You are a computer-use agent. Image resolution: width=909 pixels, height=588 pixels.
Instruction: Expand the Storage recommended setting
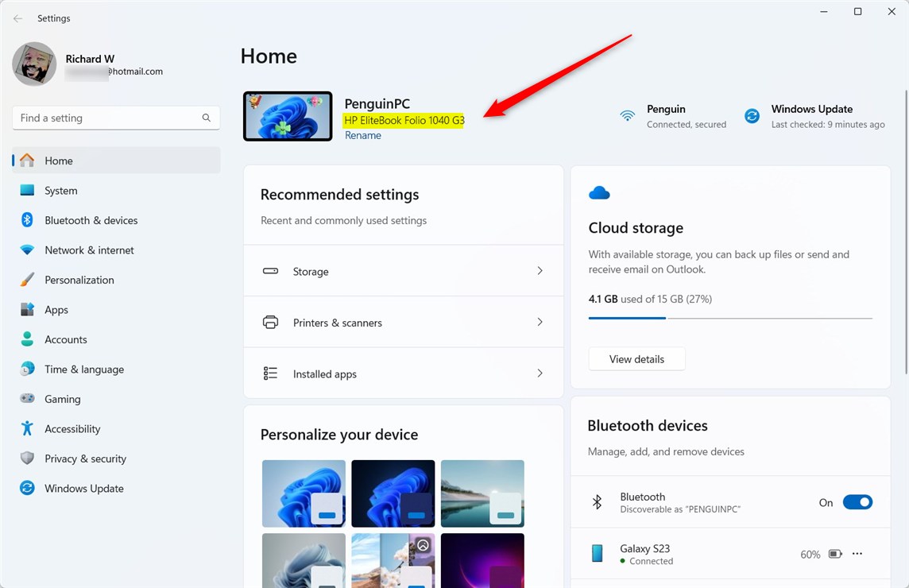coord(404,271)
